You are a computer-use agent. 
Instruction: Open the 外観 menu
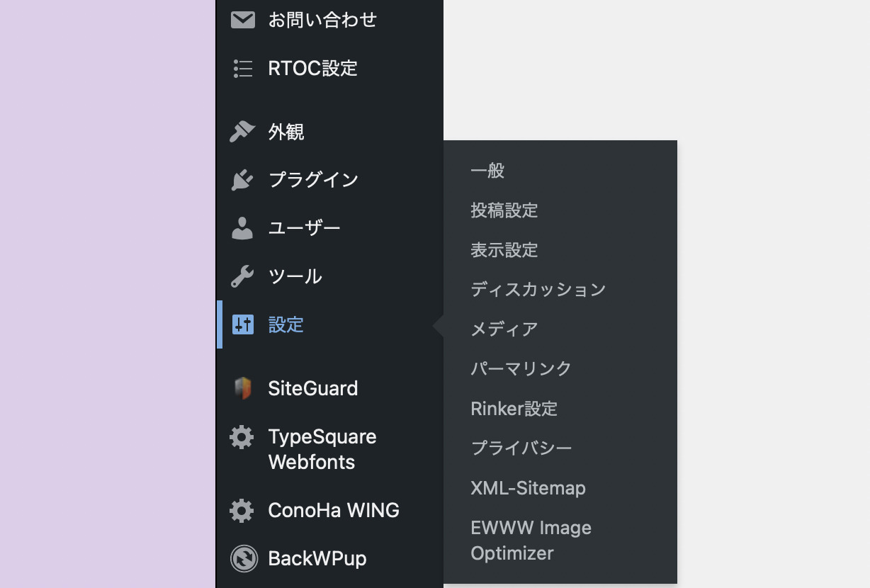point(286,132)
